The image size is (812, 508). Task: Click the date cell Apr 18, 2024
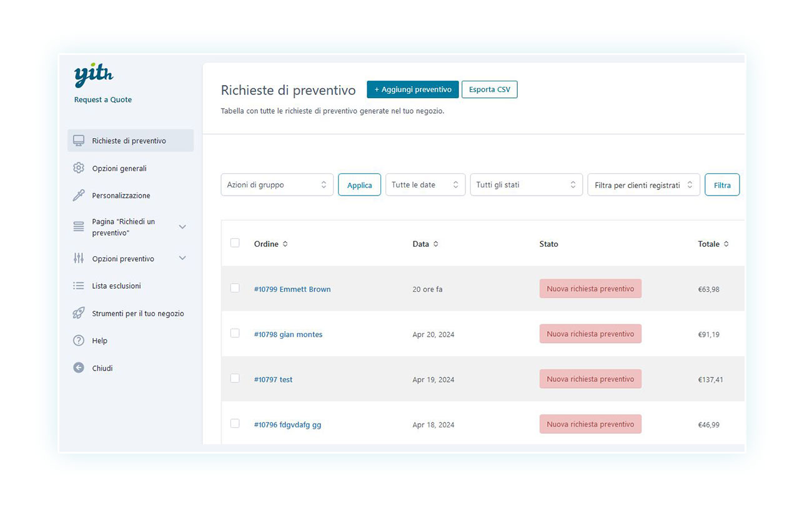click(x=433, y=424)
